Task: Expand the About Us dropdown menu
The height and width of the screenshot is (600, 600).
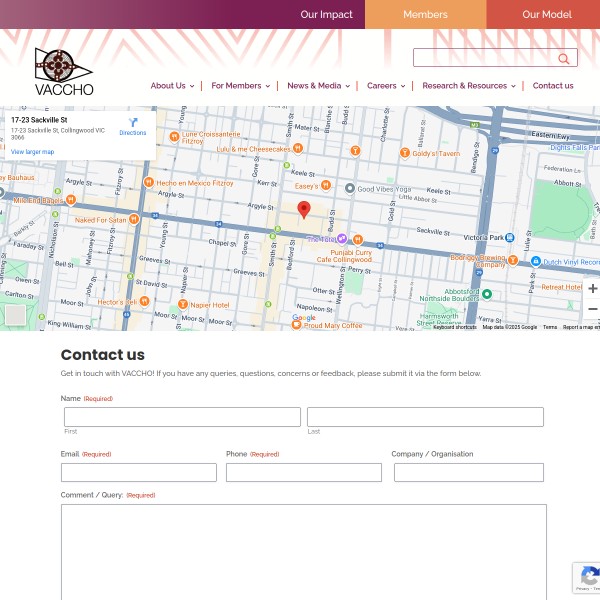Action: [171, 86]
